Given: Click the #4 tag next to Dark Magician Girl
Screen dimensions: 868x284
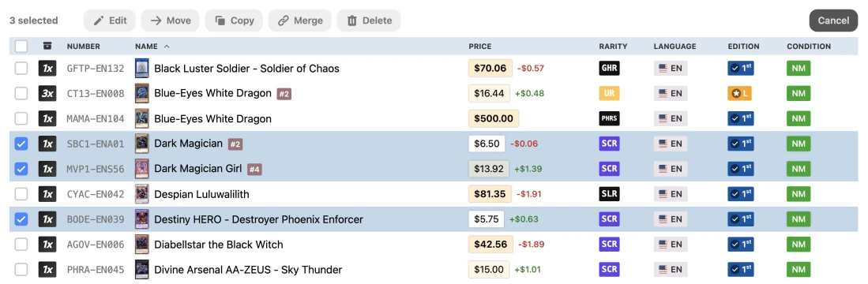Looking at the screenshot, I should (x=254, y=169).
